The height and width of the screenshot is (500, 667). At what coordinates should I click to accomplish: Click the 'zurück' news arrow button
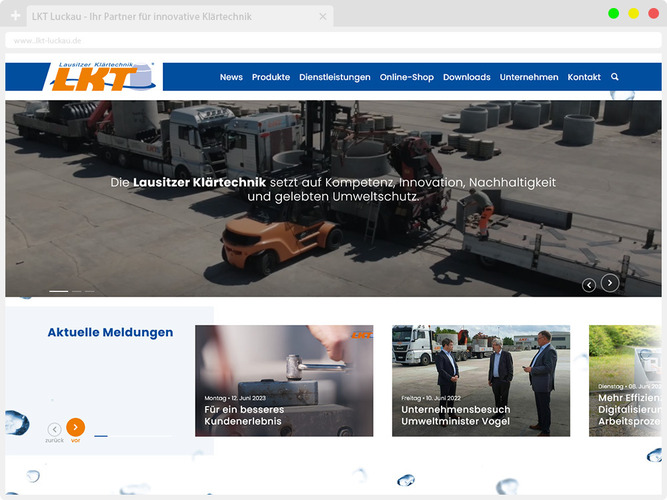(55, 429)
